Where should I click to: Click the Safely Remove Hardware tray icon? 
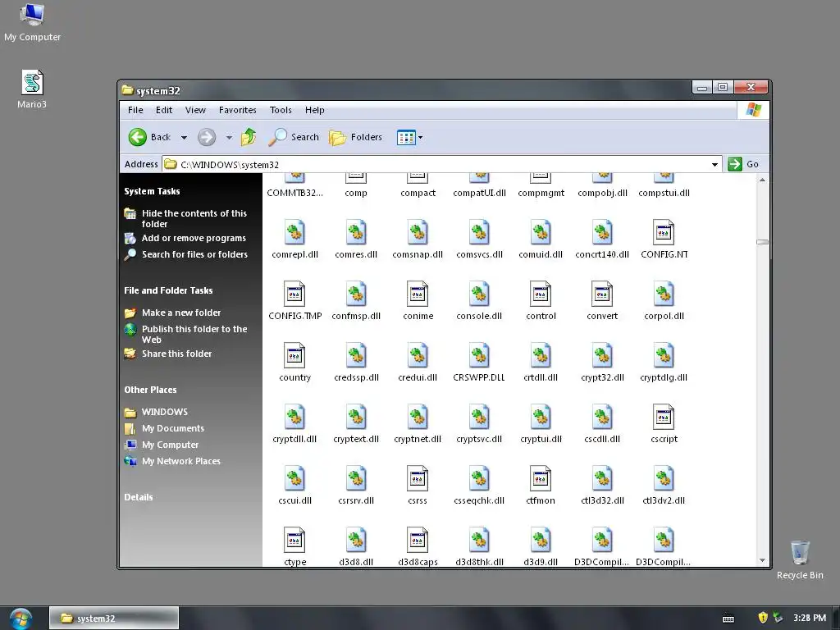pyautogui.click(x=778, y=618)
